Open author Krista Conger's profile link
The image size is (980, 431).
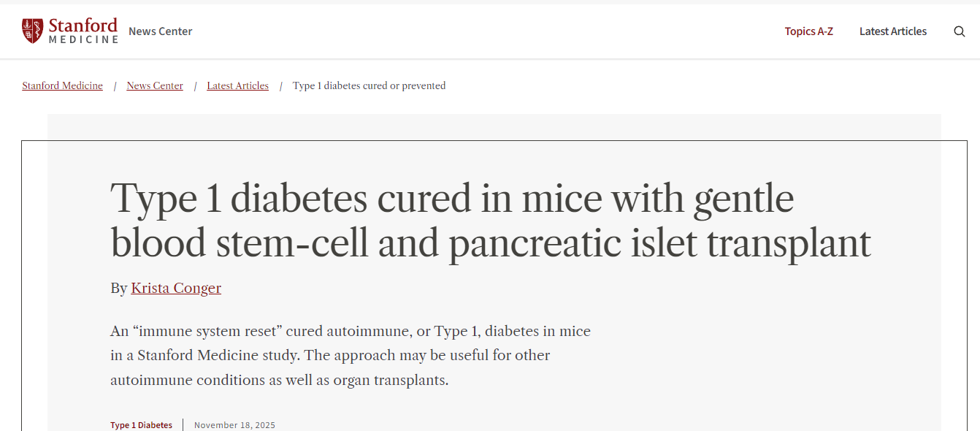pyautogui.click(x=176, y=289)
